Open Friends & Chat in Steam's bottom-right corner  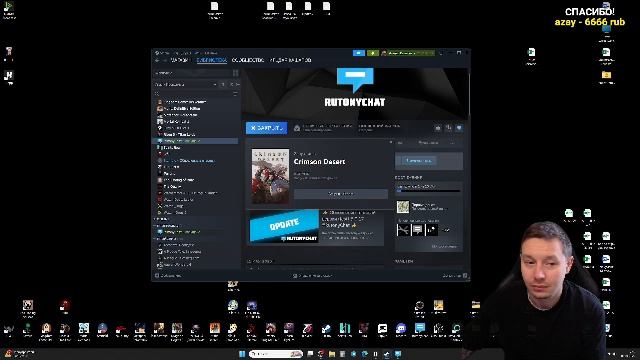[x=455, y=276]
